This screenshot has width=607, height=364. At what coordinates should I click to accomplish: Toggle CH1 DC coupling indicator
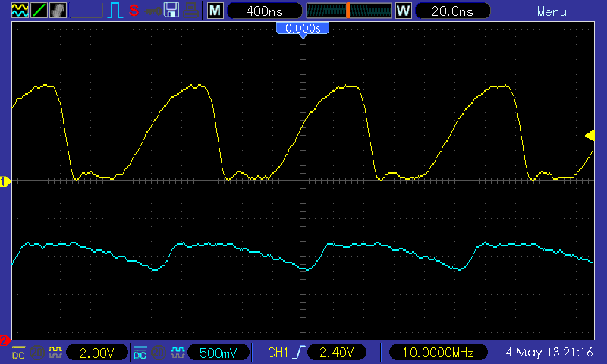tap(18, 353)
